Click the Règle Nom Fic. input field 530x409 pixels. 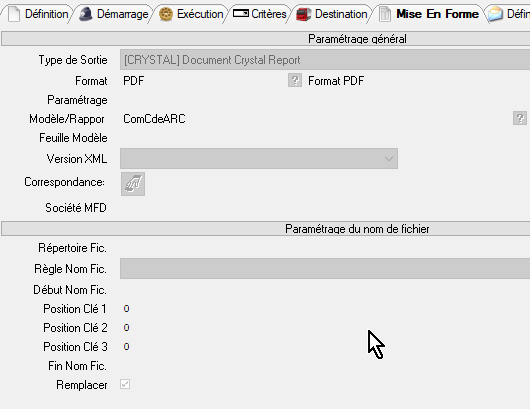325,269
